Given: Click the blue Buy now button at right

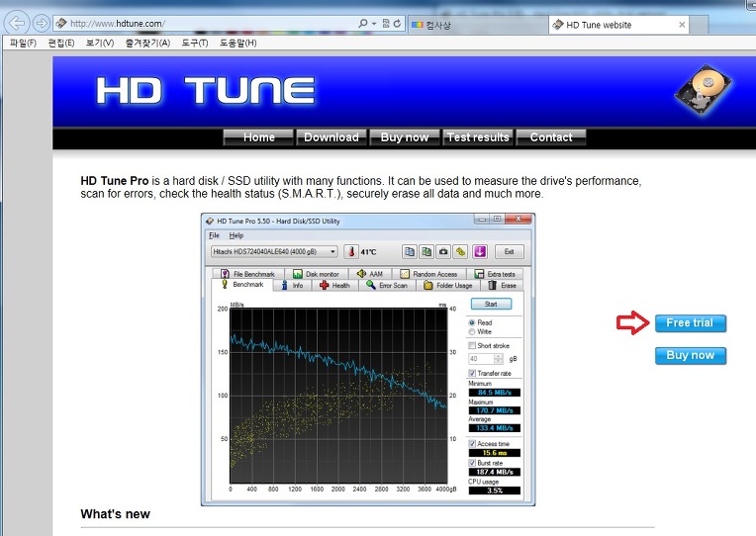Looking at the screenshot, I should tap(691, 356).
